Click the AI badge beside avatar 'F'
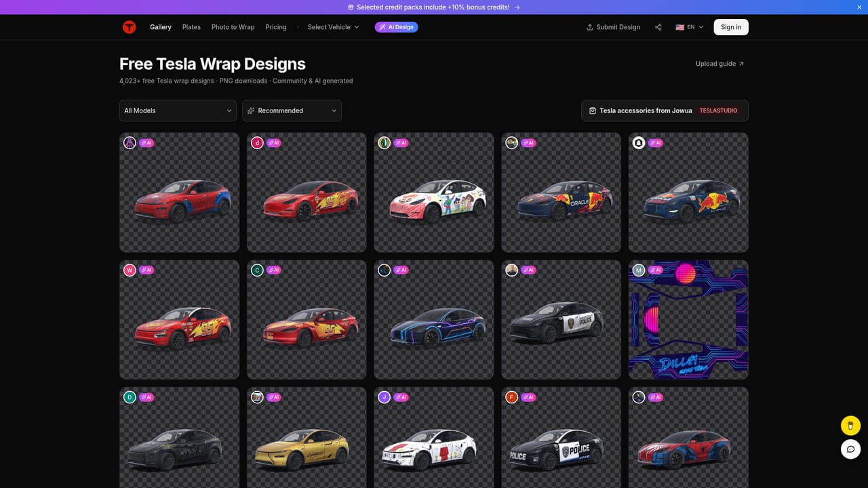Screen dimensions: 868x488 tap(528, 397)
